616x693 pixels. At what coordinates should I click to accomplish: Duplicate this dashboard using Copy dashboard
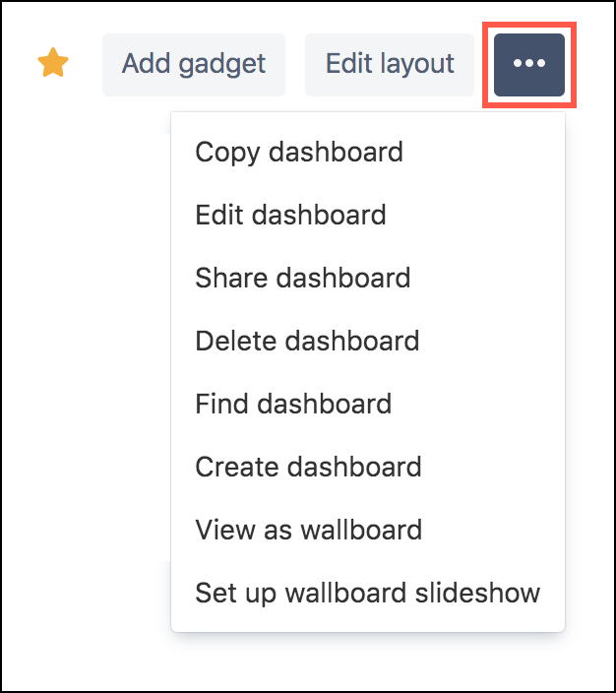point(299,152)
